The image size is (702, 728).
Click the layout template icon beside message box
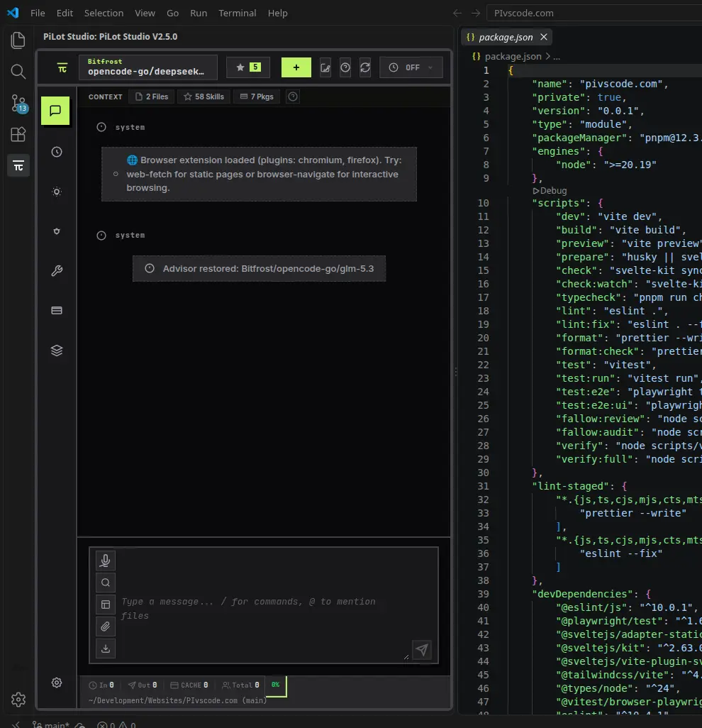(106, 605)
